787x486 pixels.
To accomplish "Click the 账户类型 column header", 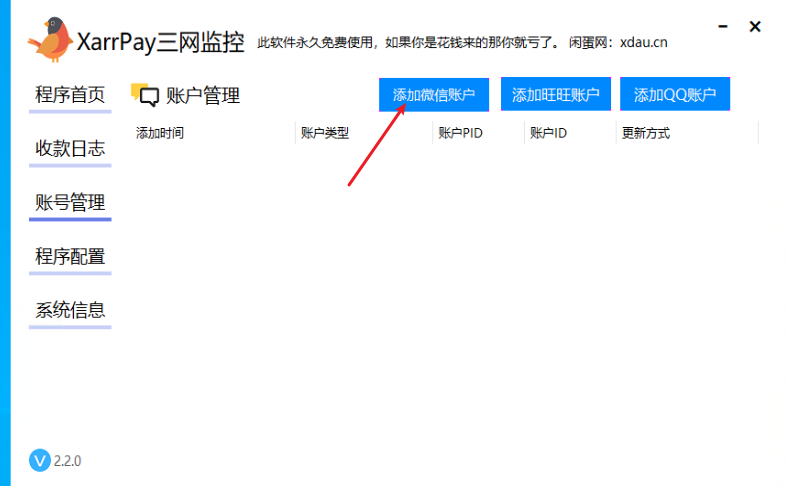I will coord(324,133).
